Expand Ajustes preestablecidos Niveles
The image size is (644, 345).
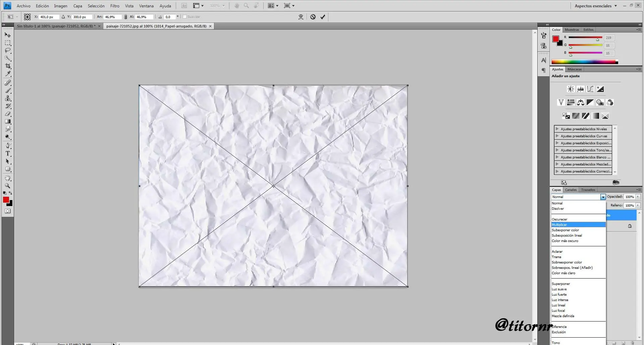coord(557,129)
